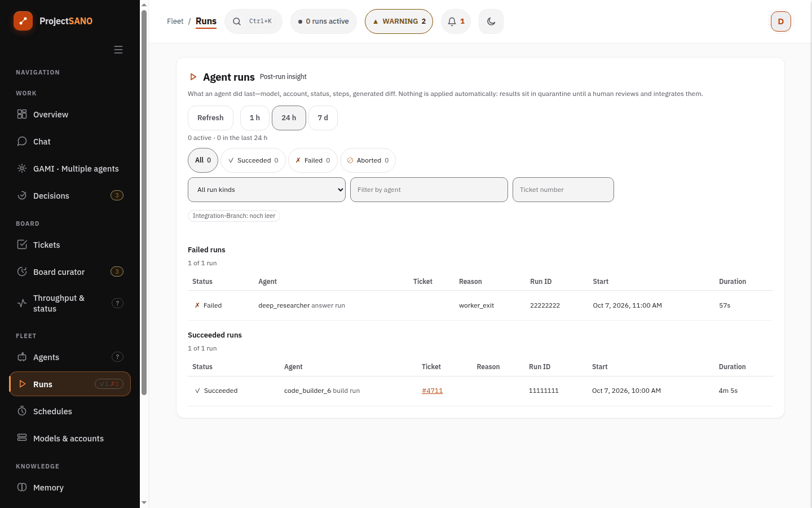Click the Runs play icon in sidebar
Viewport: 812px width, 508px height.
[x=23, y=384]
